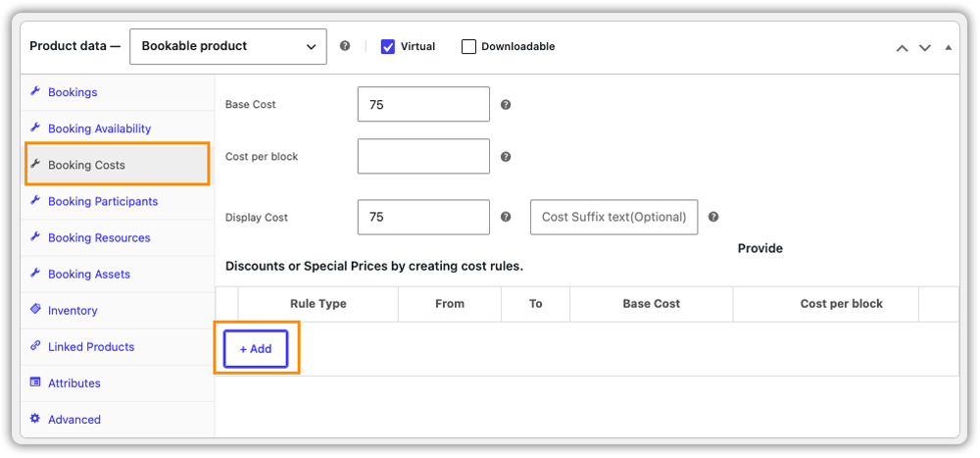Click the tag icon beside Inventory
Screen dimensions: 980x458
(x=35, y=309)
